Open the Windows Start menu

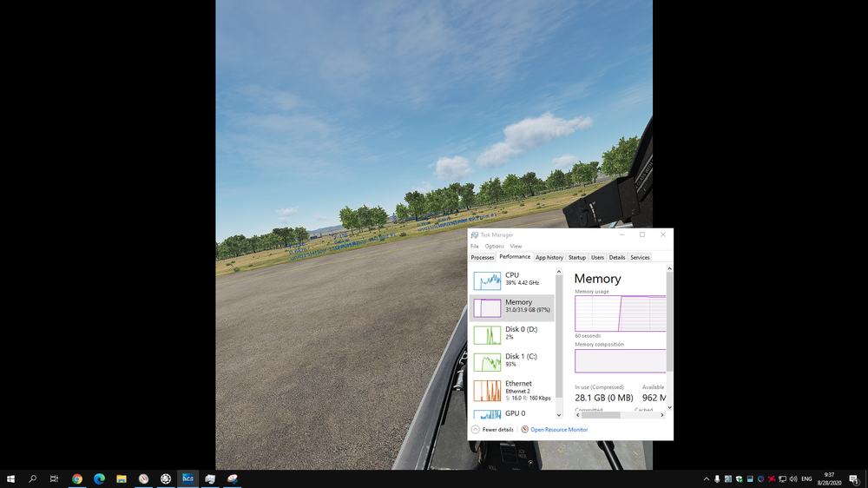pyautogui.click(x=10, y=478)
